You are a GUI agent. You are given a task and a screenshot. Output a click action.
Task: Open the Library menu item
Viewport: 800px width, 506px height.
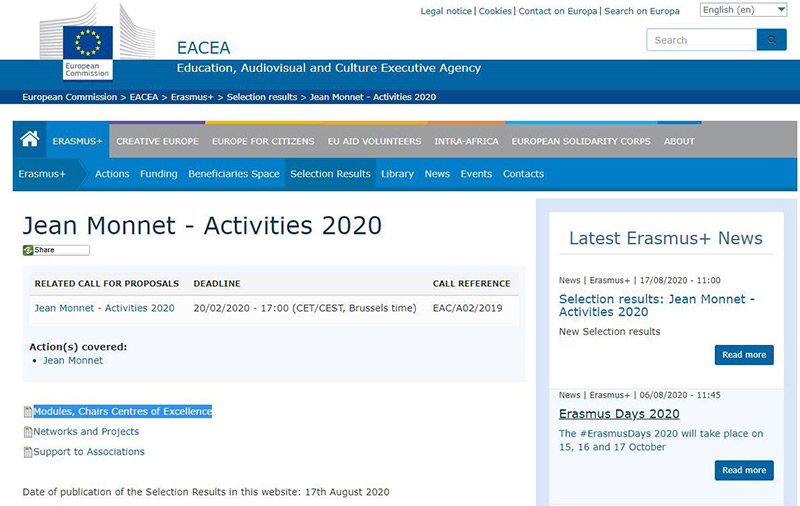[397, 174]
